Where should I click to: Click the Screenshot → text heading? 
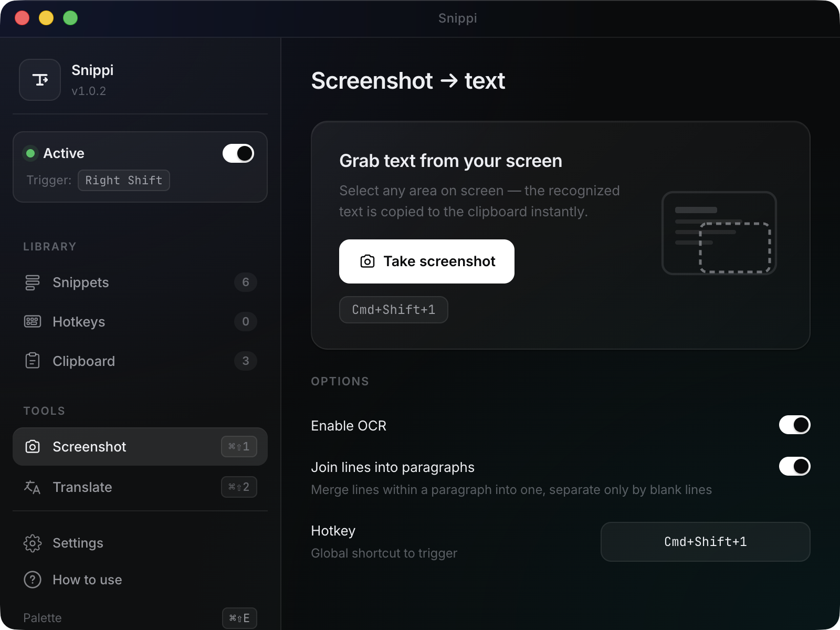click(408, 81)
